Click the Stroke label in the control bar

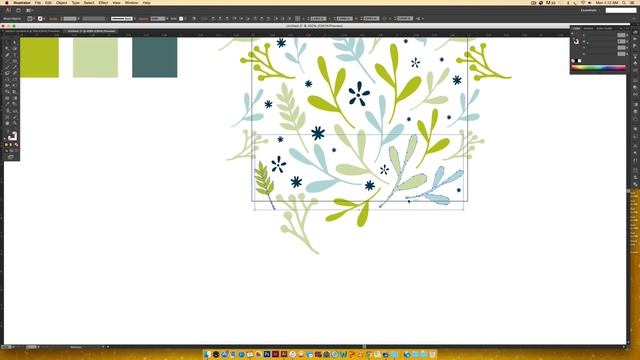pos(53,19)
